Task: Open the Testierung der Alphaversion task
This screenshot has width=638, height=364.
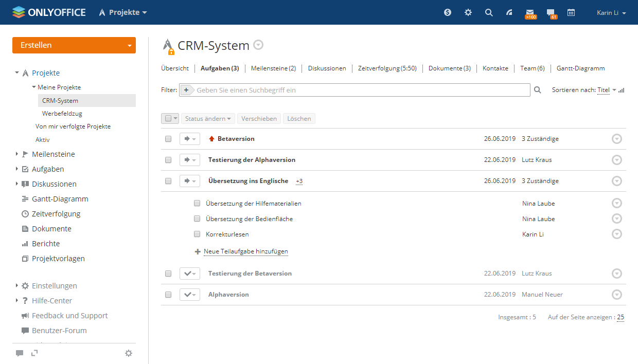Action: pyautogui.click(x=252, y=160)
